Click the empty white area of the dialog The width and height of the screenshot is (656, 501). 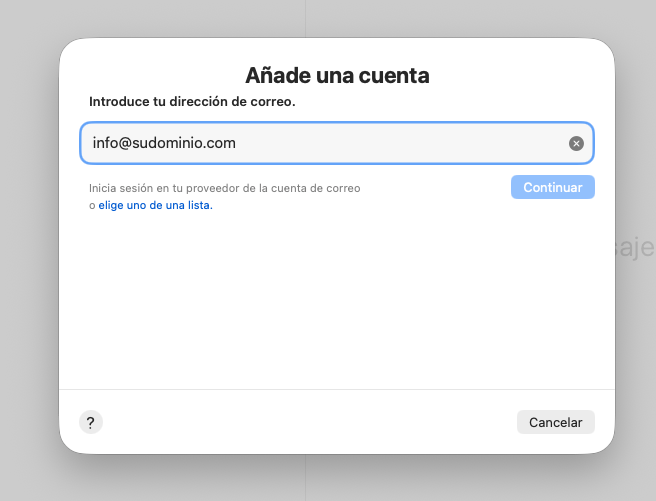click(x=336, y=300)
